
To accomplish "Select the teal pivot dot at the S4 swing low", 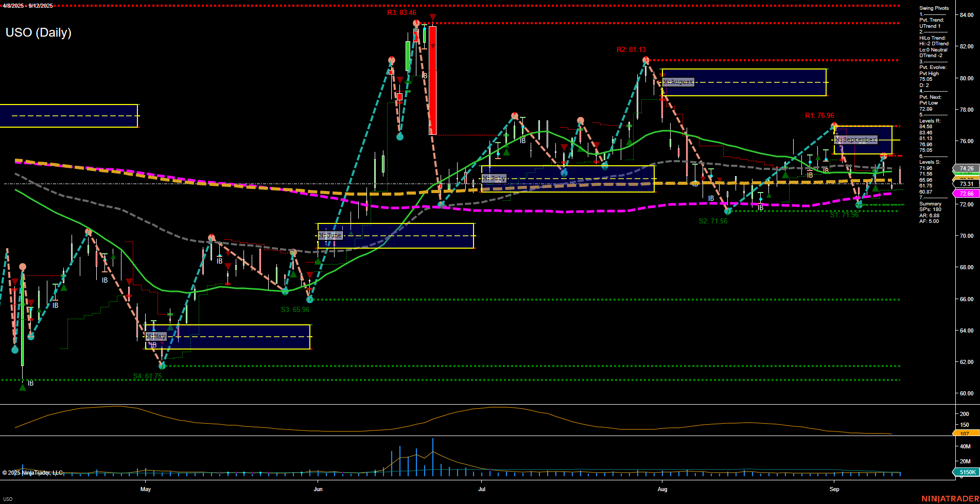I will [162, 365].
